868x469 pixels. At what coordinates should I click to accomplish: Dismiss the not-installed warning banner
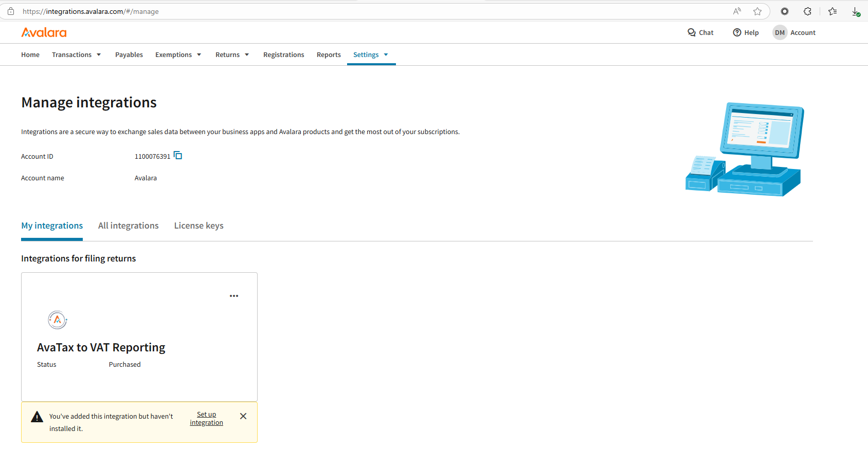tap(243, 416)
